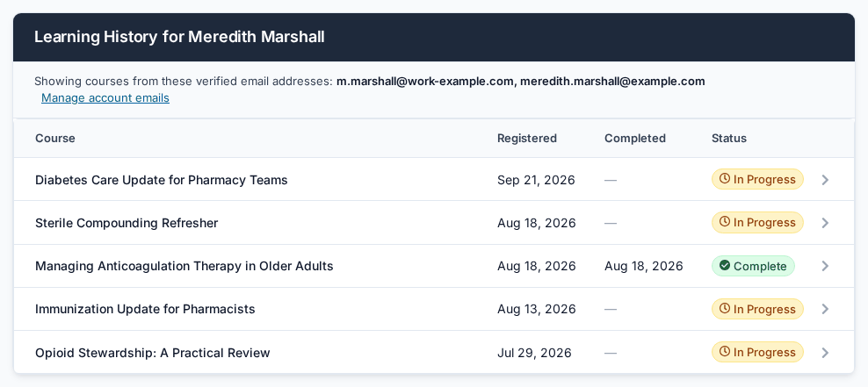The image size is (868, 387).
Task: Open Sterile Compounding Refresher course
Action: tap(127, 223)
